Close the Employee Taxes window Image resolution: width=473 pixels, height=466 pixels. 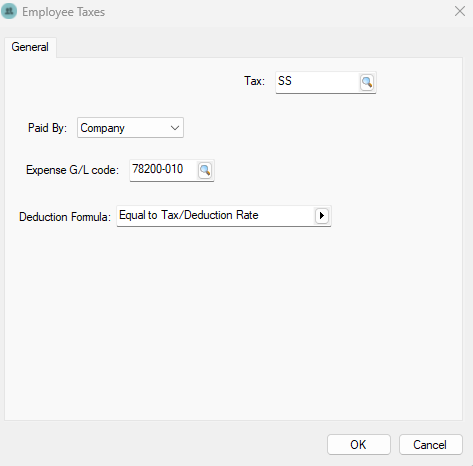(460, 11)
